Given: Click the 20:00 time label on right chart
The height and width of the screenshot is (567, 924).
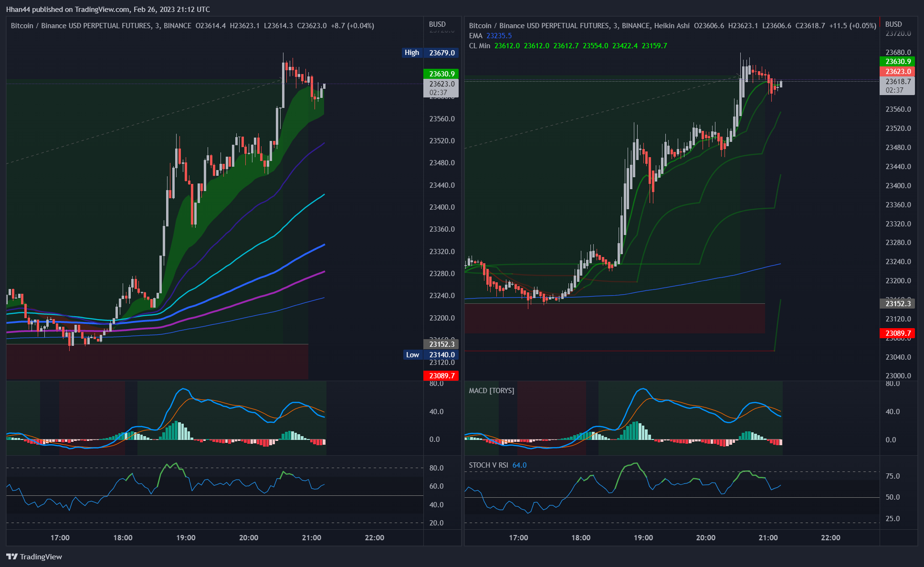Looking at the screenshot, I should pos(706,537).
